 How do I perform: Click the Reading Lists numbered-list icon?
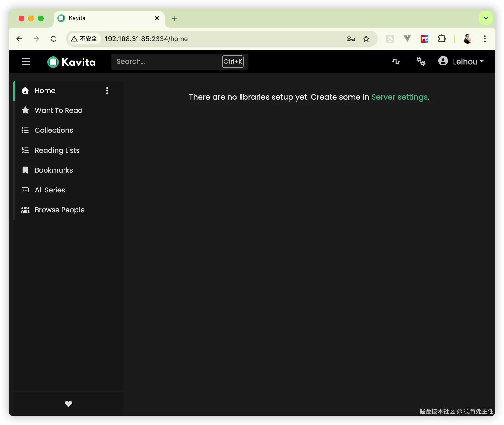(x=25, y=150)
